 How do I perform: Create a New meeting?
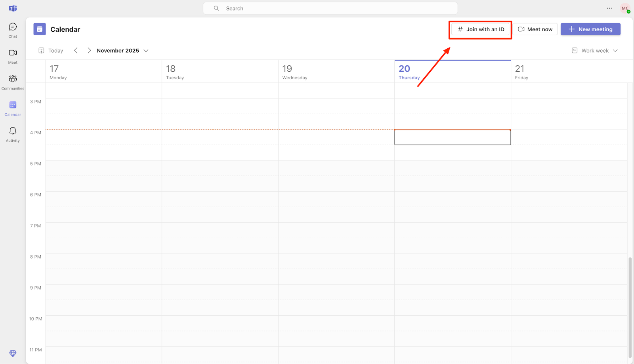pyautogui.click(x=590, y=29)
